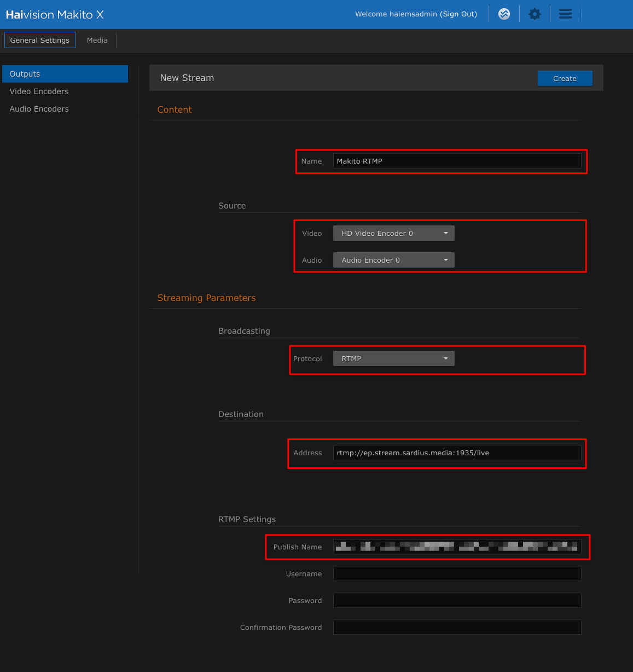This screenshot has height=672, width=633.
Task: Click the Username field
Action: click(457, 573)
